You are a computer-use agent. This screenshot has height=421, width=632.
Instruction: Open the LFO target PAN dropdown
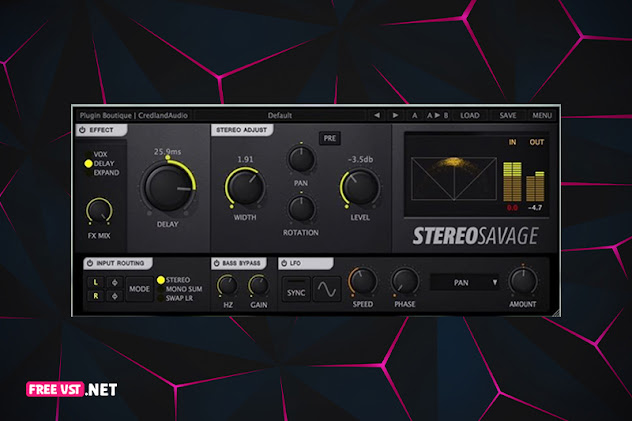[x=465, y=283]
